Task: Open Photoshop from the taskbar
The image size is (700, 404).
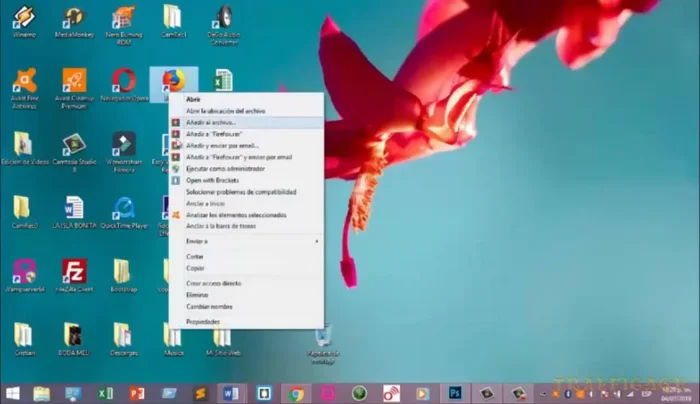Action: (x=454, y=394)
